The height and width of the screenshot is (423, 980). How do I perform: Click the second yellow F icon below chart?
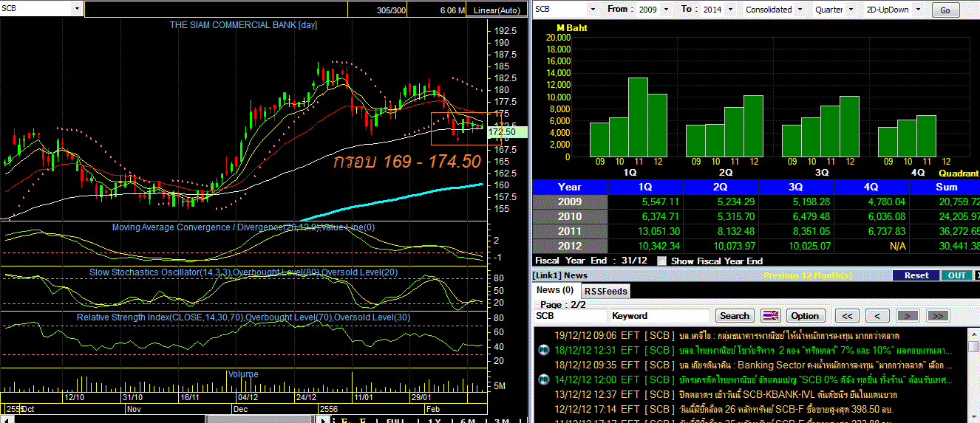click(363, 420)
